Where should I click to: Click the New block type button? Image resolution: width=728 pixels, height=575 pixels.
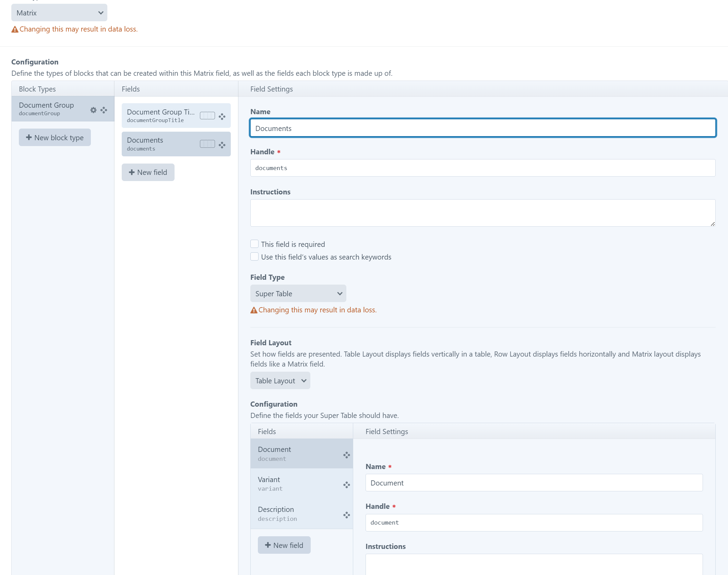pyautogui.click(x=55, y=137)
